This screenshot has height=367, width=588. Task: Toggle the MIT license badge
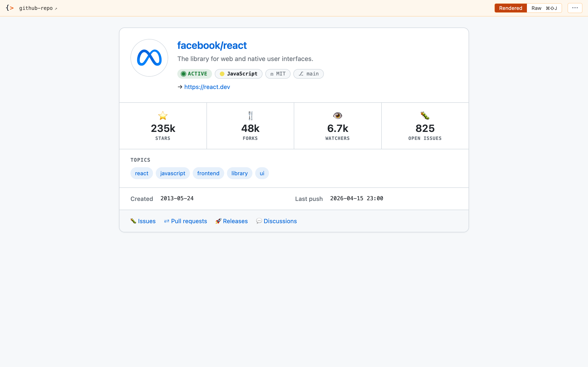tap(277, 74)
